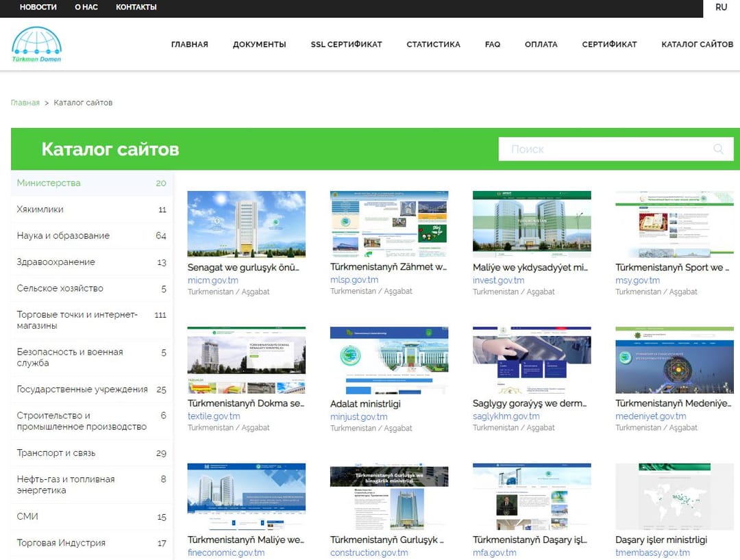Visit the textile.gov.tm link
The height and width of the screenshot is (560, 740).
[x=214, y=416]
